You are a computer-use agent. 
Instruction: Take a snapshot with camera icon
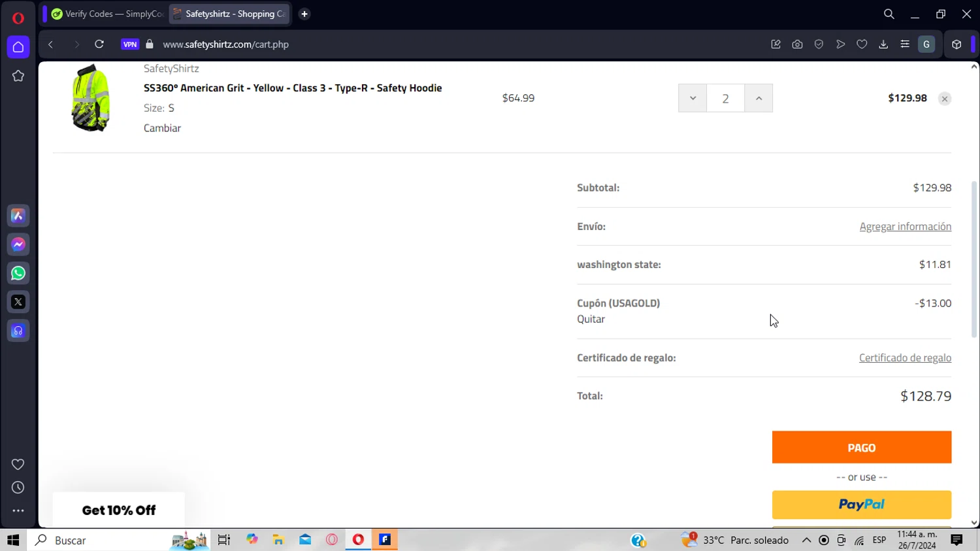click(797, 44)
